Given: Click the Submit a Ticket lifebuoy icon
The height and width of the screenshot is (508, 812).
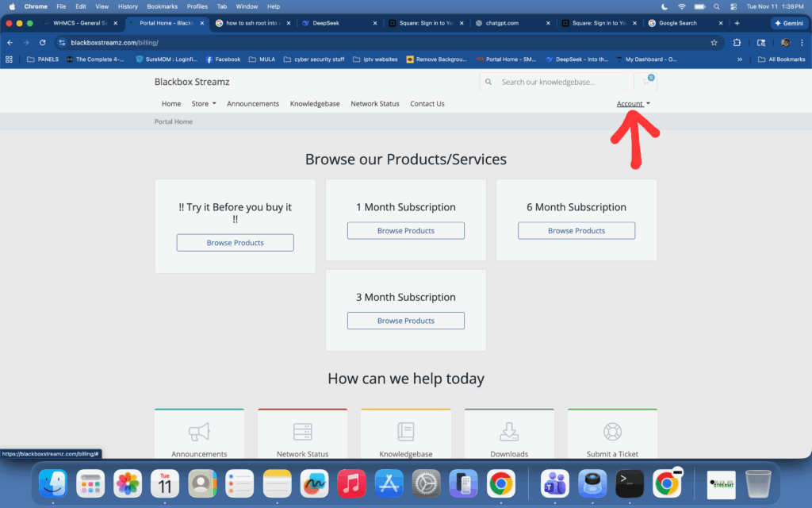Looking at the screenshot, I should click(612, 432).
